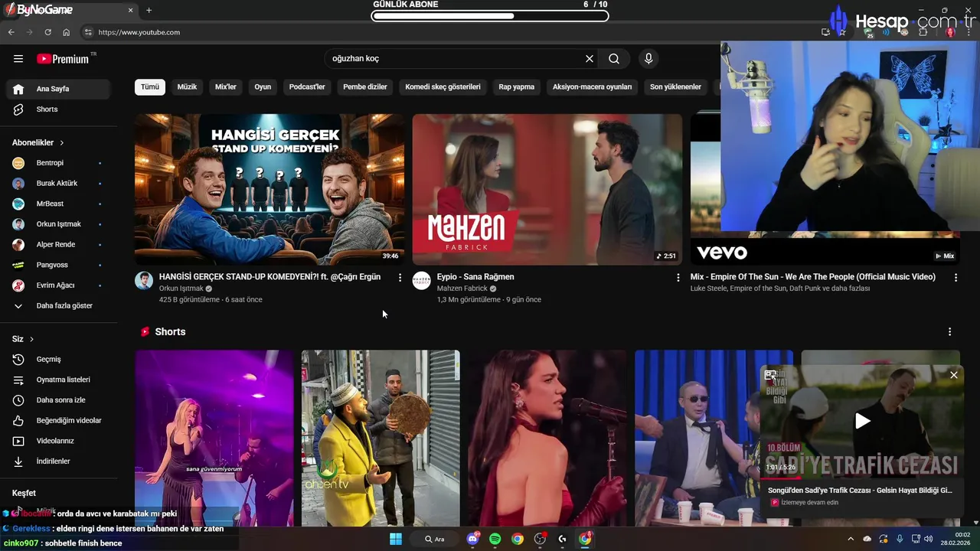
Task: Close the miniplayer with its X
Action: [954, 375]
